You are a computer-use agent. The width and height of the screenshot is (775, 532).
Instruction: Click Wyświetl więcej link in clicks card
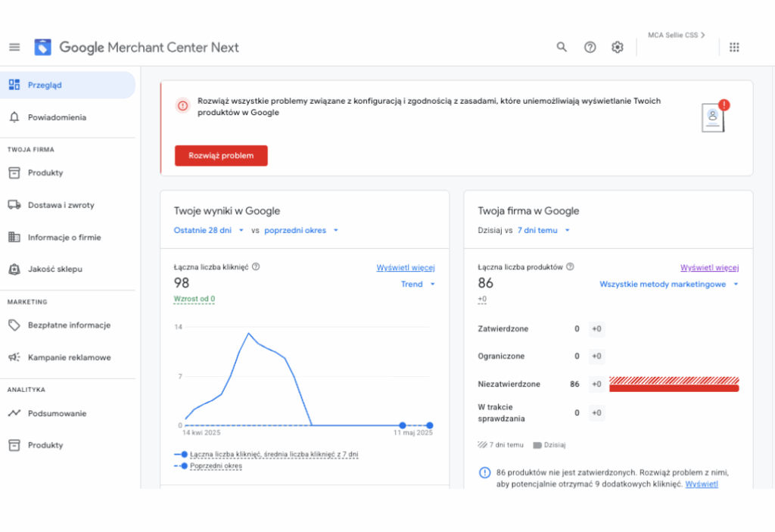pyautogui.click(x=406, y=267)
